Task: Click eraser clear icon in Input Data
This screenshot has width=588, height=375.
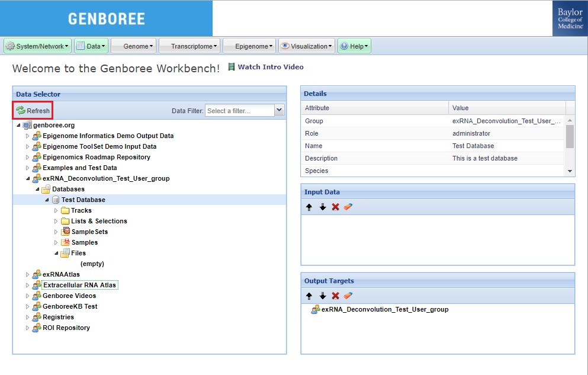Action: [348, 207]
